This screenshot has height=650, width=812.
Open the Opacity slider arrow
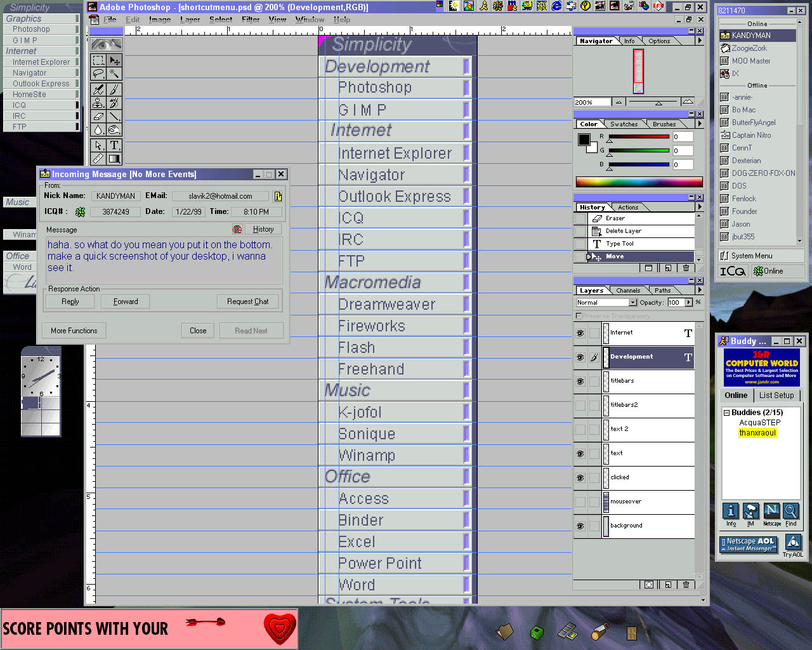689,303
